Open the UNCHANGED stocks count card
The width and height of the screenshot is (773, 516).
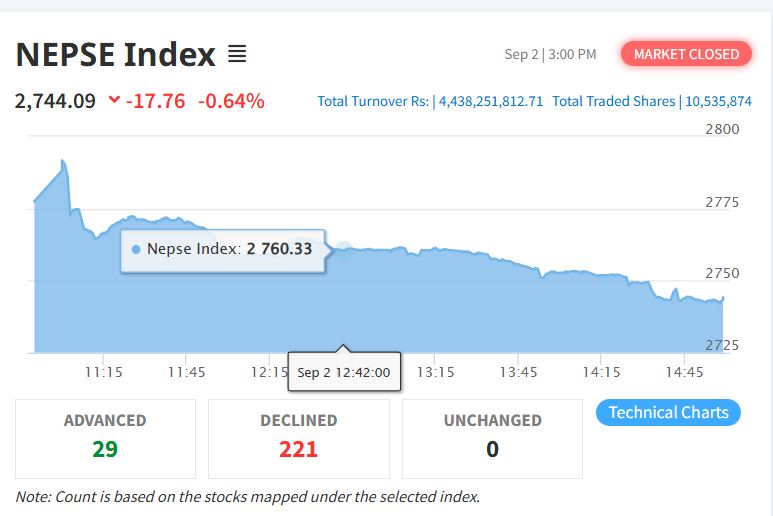492,438
